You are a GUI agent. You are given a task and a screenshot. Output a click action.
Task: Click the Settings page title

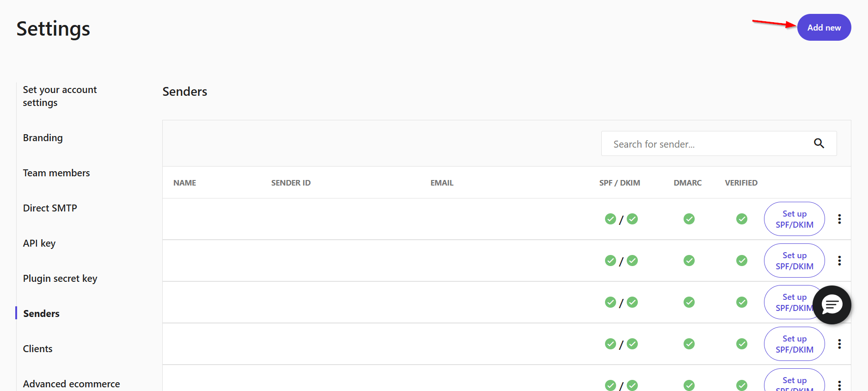53,29
